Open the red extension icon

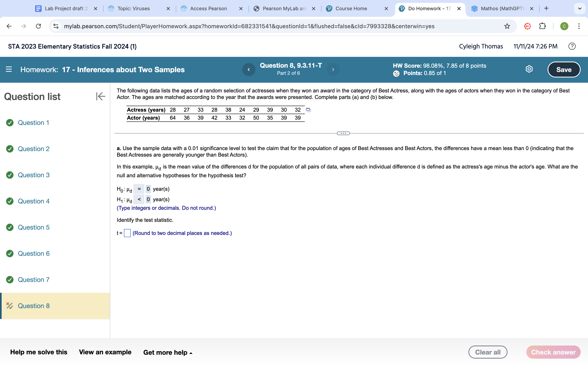point(527,26)
